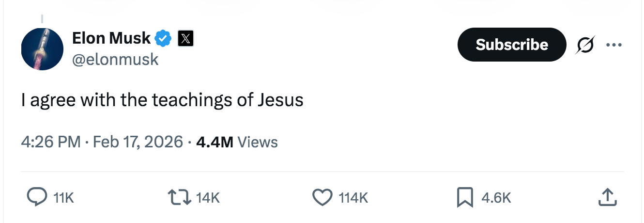The height and width of the screenshot is (223, 644).
Task: Click the X affiliation badge beside the name
Action: pos(185,38)
